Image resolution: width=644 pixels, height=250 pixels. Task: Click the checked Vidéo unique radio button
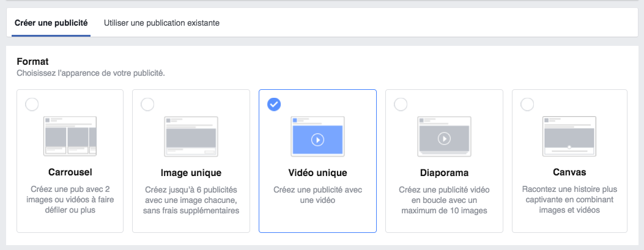point(274,105)
